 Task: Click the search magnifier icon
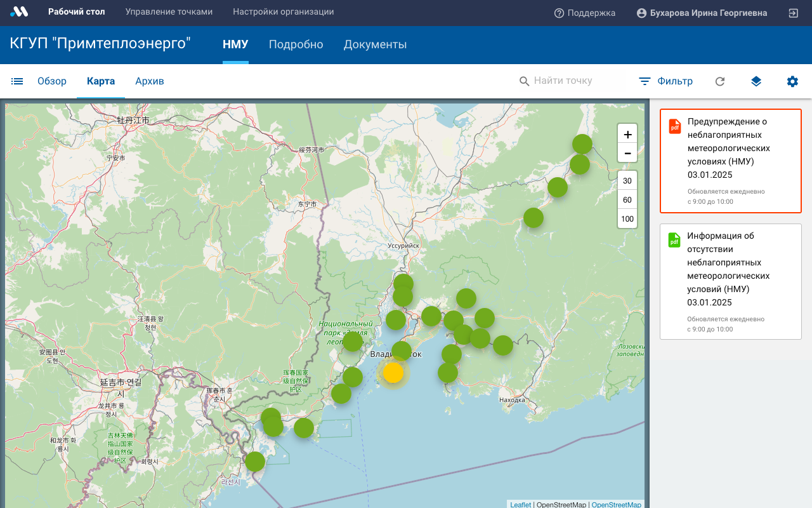[524, 81]
